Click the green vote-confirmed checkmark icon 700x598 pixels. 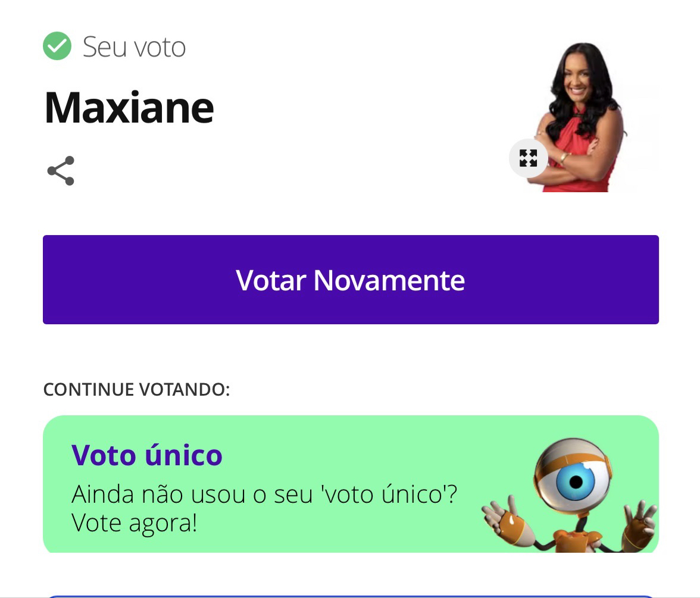point(57,46)
